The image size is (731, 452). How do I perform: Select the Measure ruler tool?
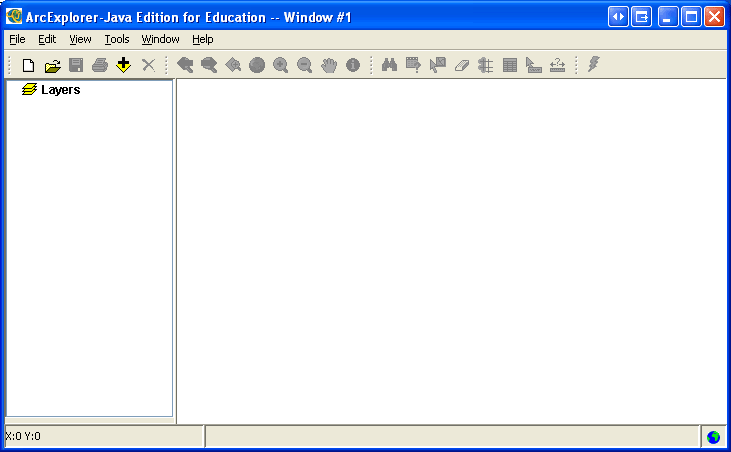[534, 65]
